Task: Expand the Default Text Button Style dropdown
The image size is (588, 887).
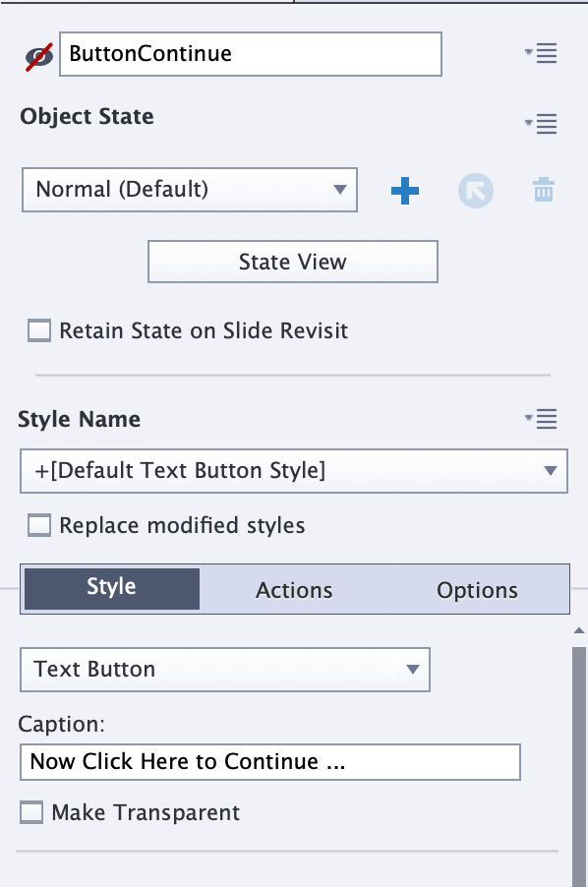Action: 293,471
